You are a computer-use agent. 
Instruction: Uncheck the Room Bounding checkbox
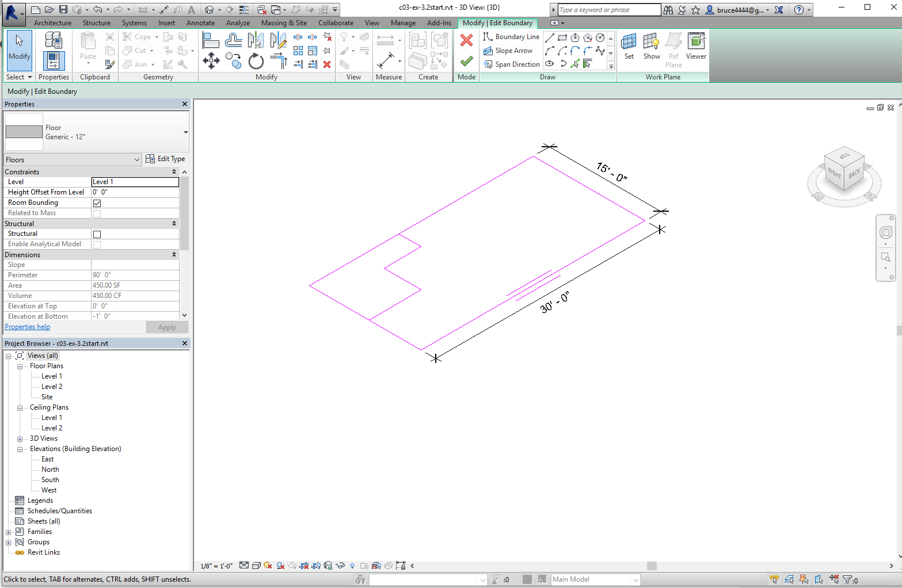97,203
